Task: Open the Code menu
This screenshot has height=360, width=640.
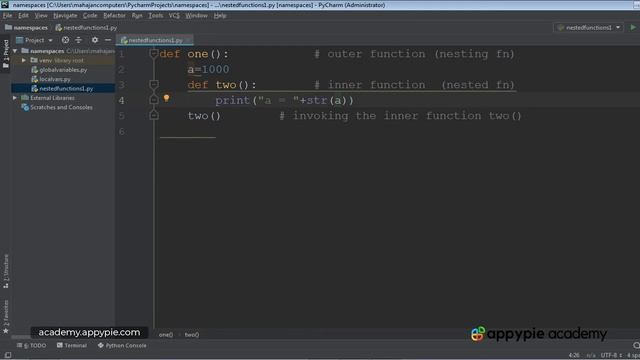Action: pos(90,16)
